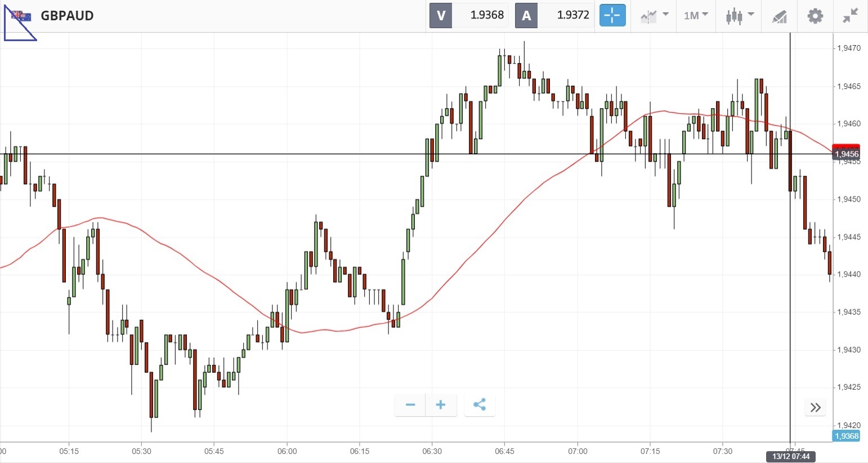The width and height of the screenshot is (868, 463).
Task: Zoom out with the minus button
Action: (x=410, y=405)
